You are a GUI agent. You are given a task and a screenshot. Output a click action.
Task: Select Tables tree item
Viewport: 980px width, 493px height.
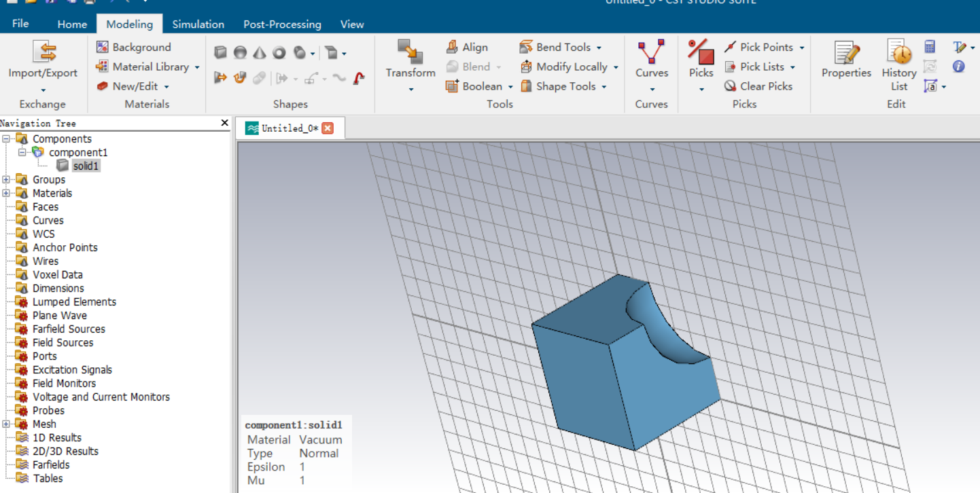coord(48,478)
